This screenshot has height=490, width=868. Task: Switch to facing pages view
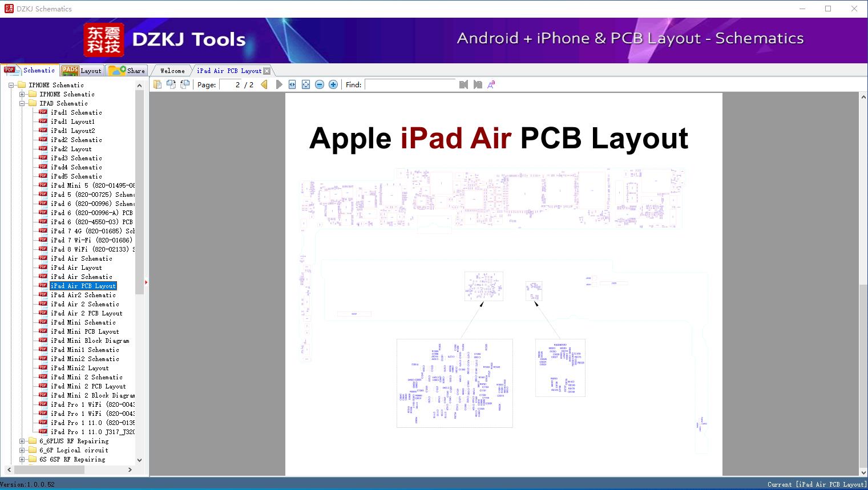click(x=171, y=84)
